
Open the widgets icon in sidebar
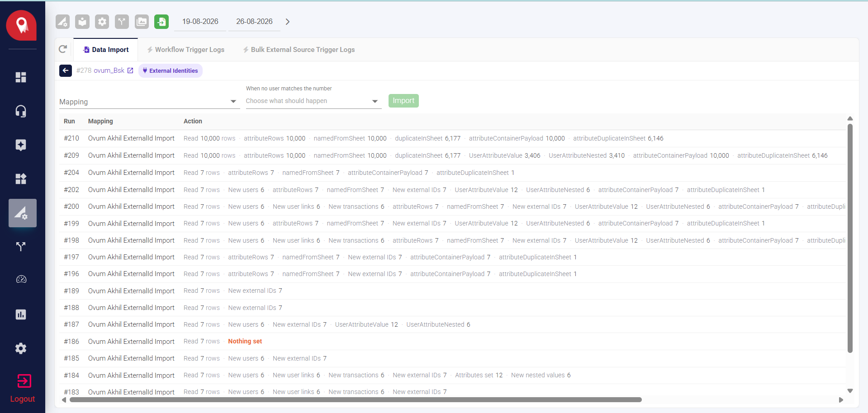point(21,179)
